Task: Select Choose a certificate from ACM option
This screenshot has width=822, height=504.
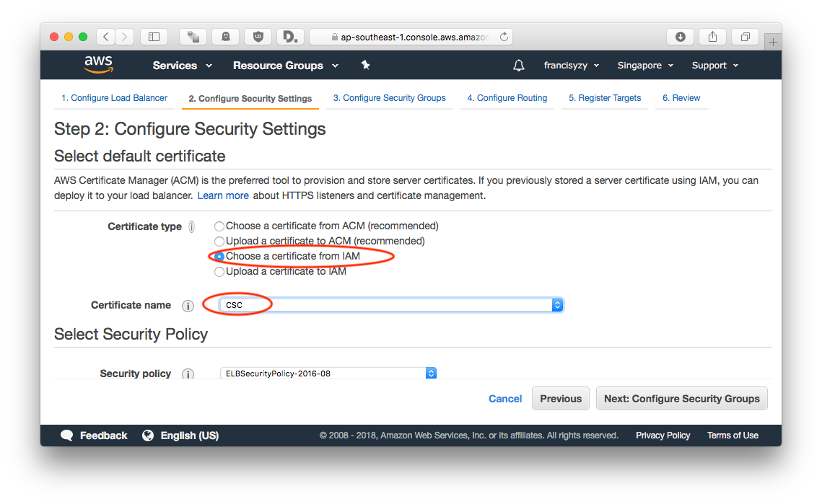Action: 219,226
